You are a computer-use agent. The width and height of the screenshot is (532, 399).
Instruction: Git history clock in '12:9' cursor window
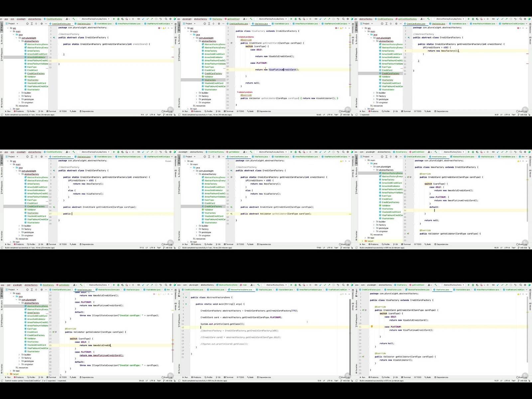334,285
